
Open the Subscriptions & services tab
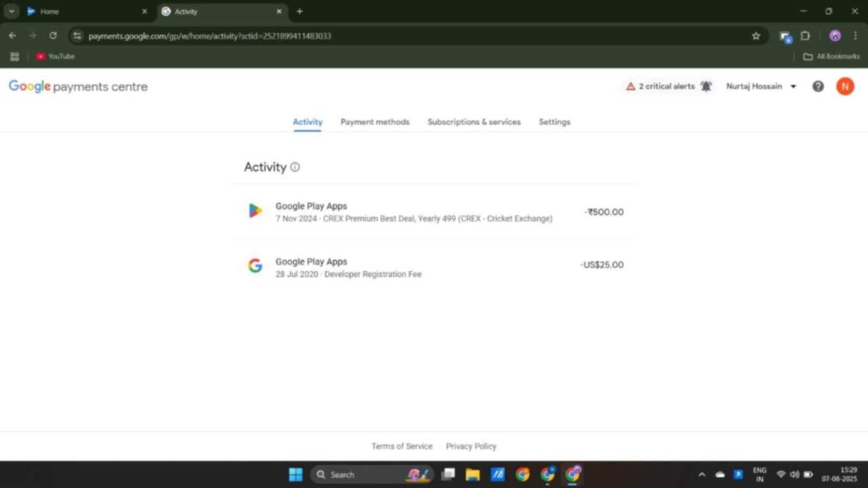[474, 122]
